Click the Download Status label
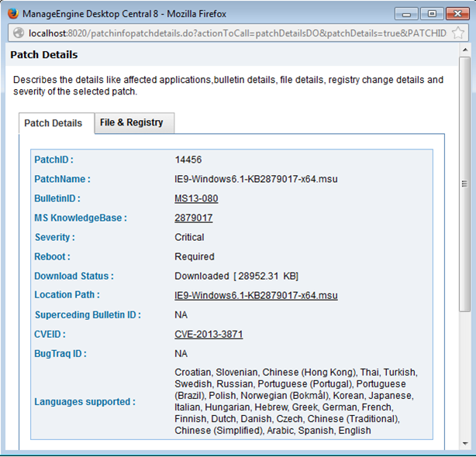Screen dimensions: 476x457 pyautogui.click(x=74, y=276)
